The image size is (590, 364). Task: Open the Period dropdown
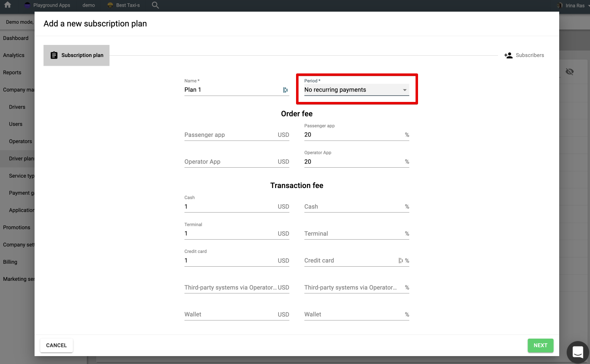pyautogui.click(x=356, y=90)
